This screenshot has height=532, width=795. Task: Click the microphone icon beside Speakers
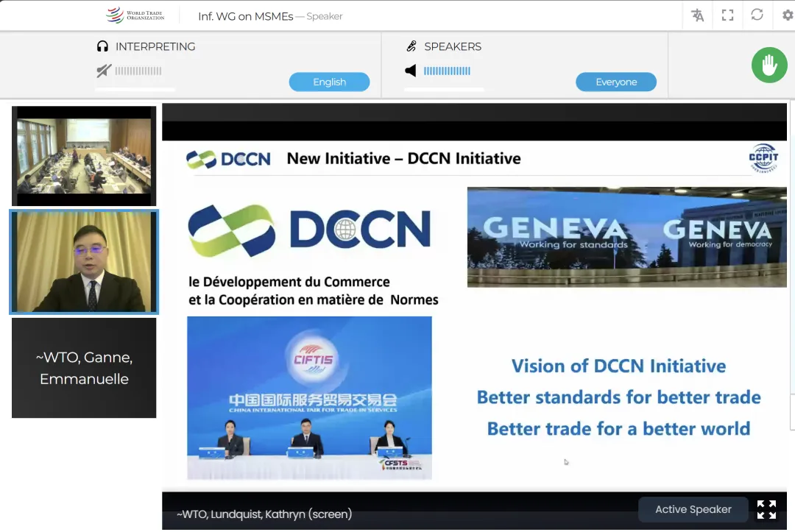coord(411,46)
